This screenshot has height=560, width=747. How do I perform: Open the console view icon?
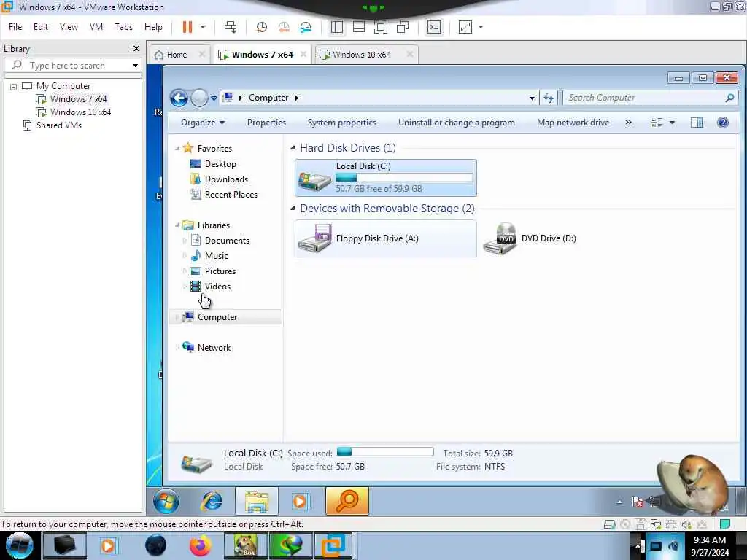[x=434, y=27]
